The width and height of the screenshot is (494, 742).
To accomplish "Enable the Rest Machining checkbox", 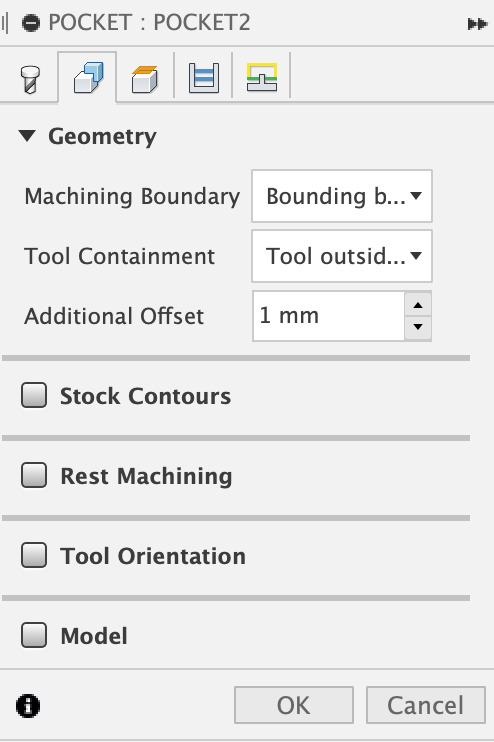I will pos(34,475).
